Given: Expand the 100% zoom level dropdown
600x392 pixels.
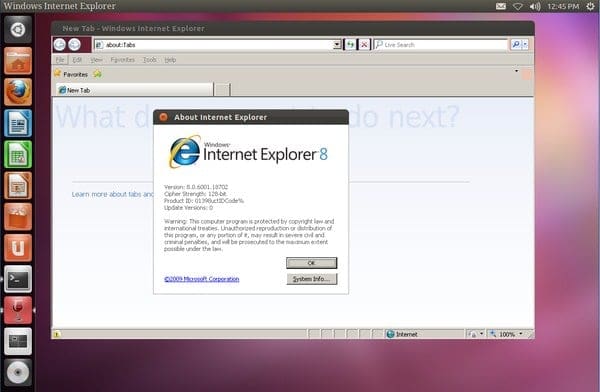Looking at the screenshot, I should (x=521, y=334).
